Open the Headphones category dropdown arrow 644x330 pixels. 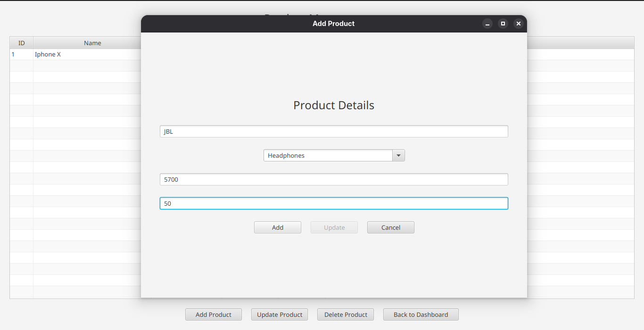click(x=399, y=155)
